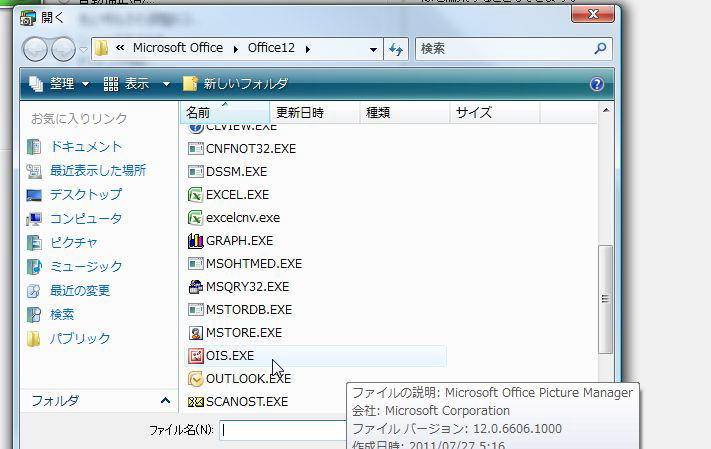The height and width of the screenshot is (449, 711).
Task: Select the file name EXCEL.EXE
Action: [237, 195]
